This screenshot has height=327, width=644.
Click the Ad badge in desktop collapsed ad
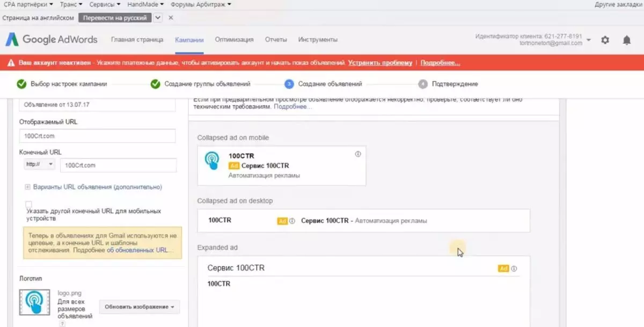click(x=282, y=221)
